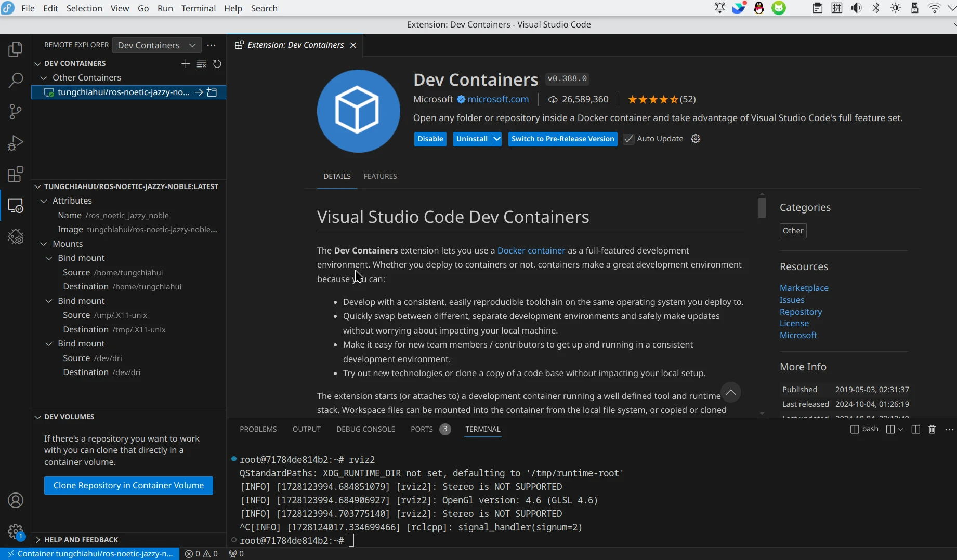Viewport: 957px width, 560px height.
Task: Select the Other category tag
Action: 793,231
